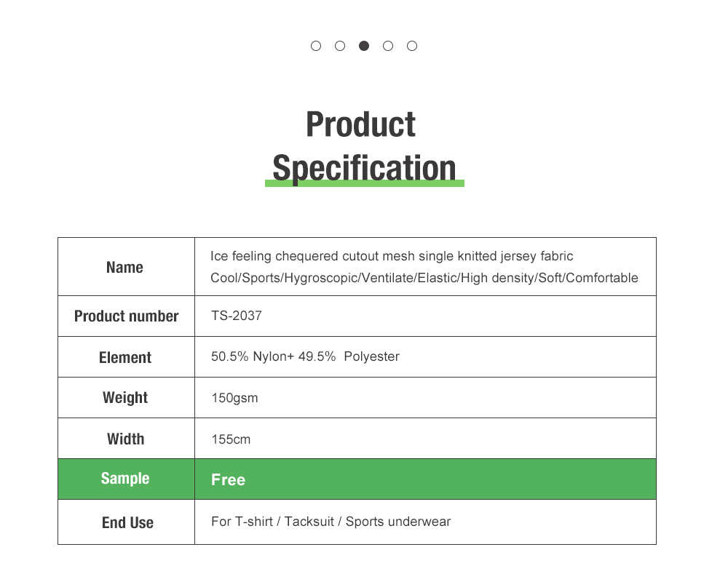Viewport: 728px width, 587px height.
Task: Click the active third carousel dot
Action: click(364, 46)
